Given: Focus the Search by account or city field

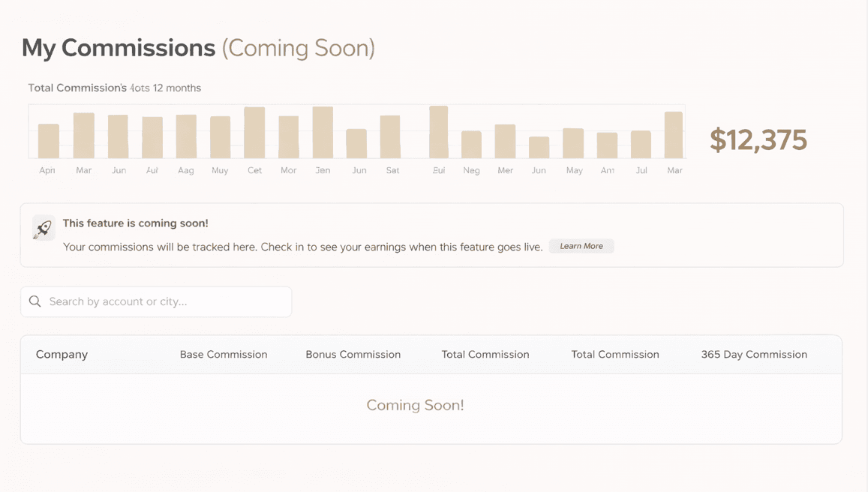Looking at the screenshot, I should click(165, 301).
